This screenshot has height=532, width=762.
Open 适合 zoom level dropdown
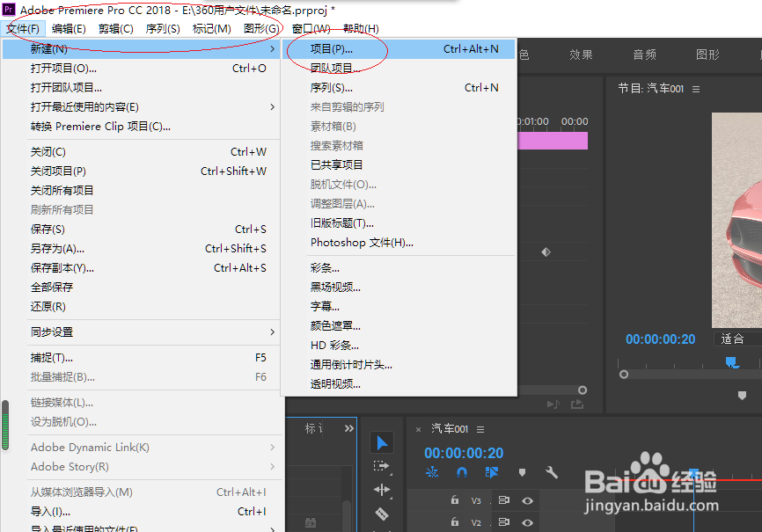click(x=737, y=339)
